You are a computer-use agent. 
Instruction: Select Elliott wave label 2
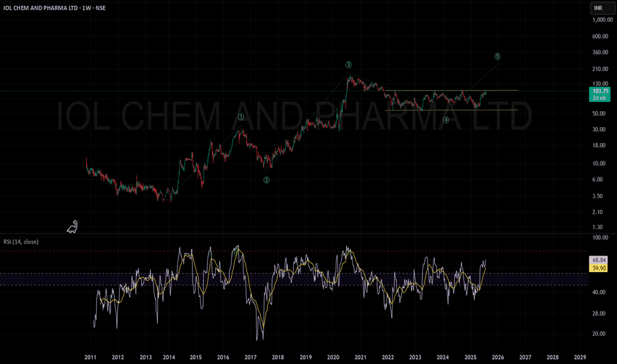pos(266,180)
